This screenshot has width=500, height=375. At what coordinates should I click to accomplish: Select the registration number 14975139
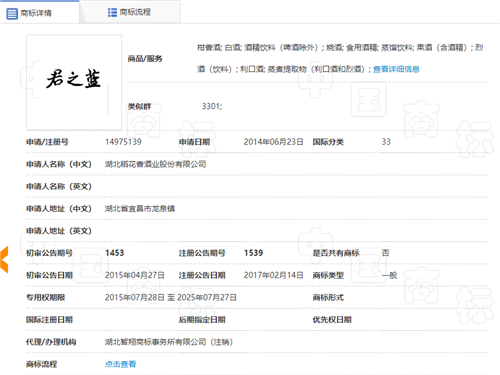123,142
